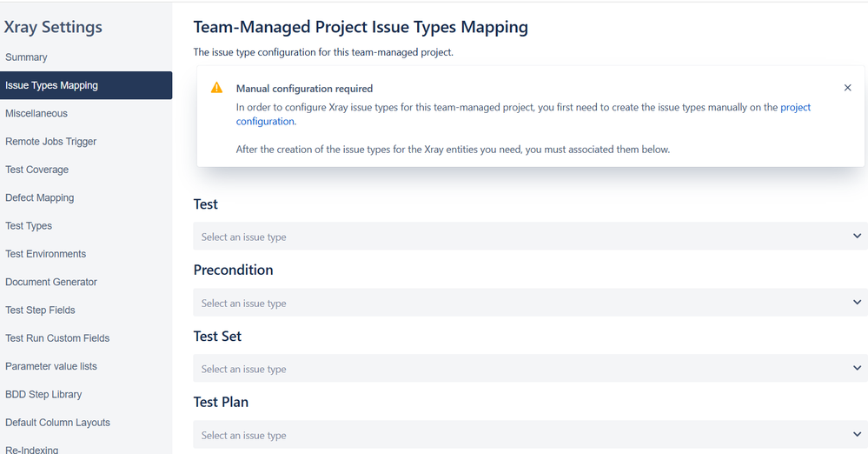Select Issue Types Mapping in sidebar

tap(86, 85)
